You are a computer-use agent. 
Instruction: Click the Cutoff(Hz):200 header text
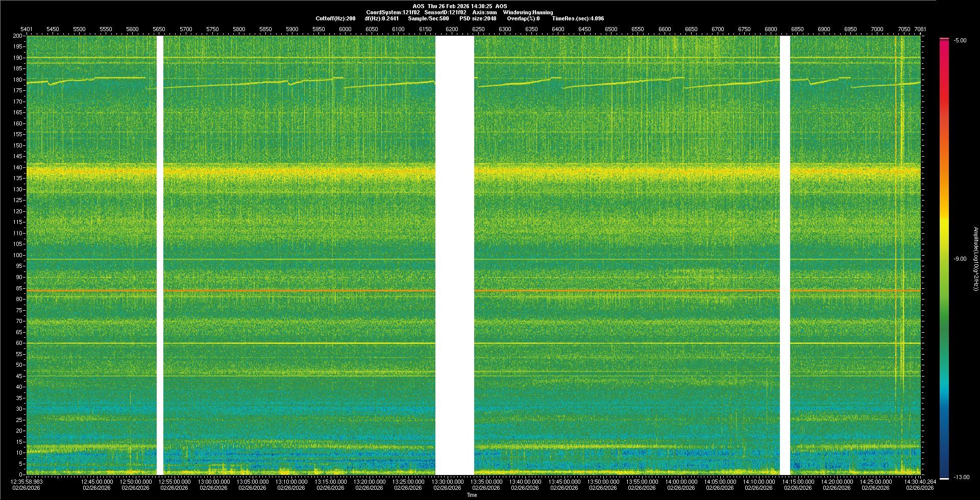click(335, 18)
